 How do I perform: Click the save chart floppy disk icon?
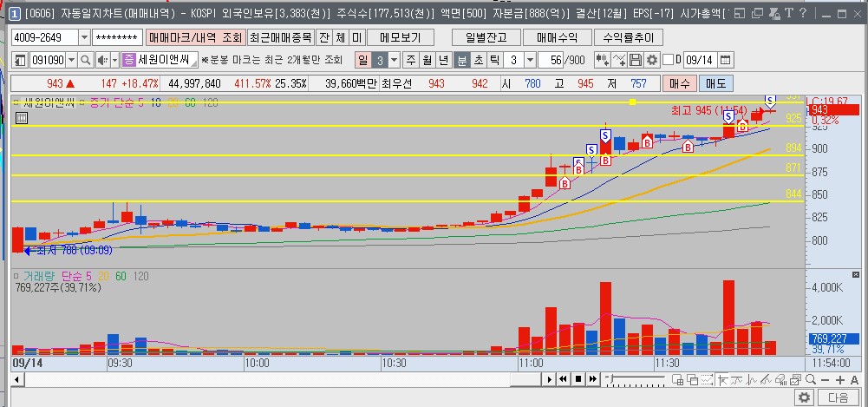[x=636, y=60]
